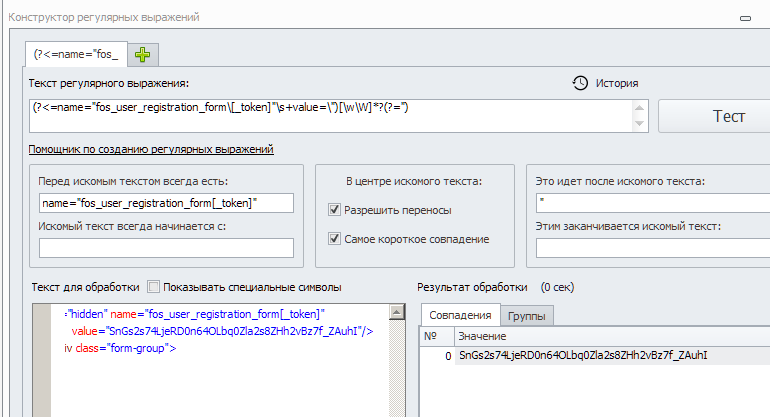The height and width of the screenshot is (417, 770).
Task: Open Помощник по созданию регулярных выражений link
Action: [x=150, y=149]
